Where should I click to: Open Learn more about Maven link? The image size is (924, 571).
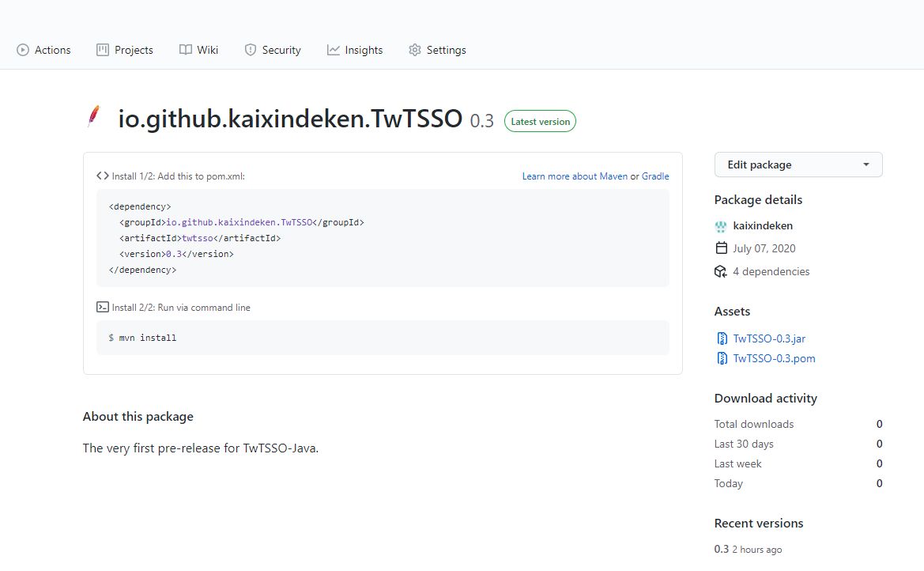pos(575,176)
